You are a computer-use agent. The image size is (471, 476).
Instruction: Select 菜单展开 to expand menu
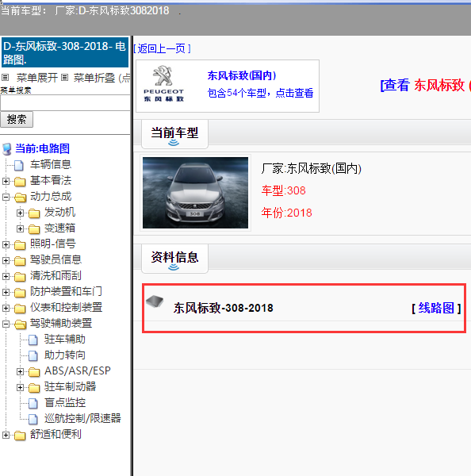coord(37,78)
